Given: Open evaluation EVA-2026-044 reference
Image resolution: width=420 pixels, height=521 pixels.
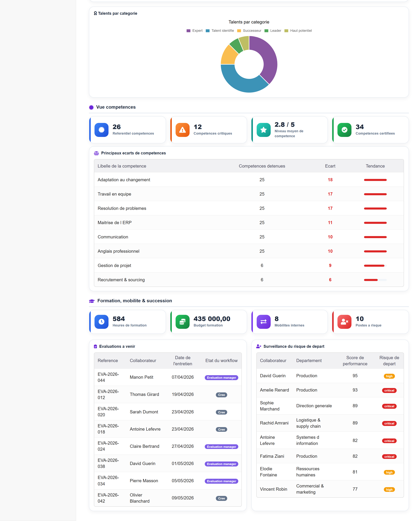Looking at the screenshot, I should [x=108, y=377].
